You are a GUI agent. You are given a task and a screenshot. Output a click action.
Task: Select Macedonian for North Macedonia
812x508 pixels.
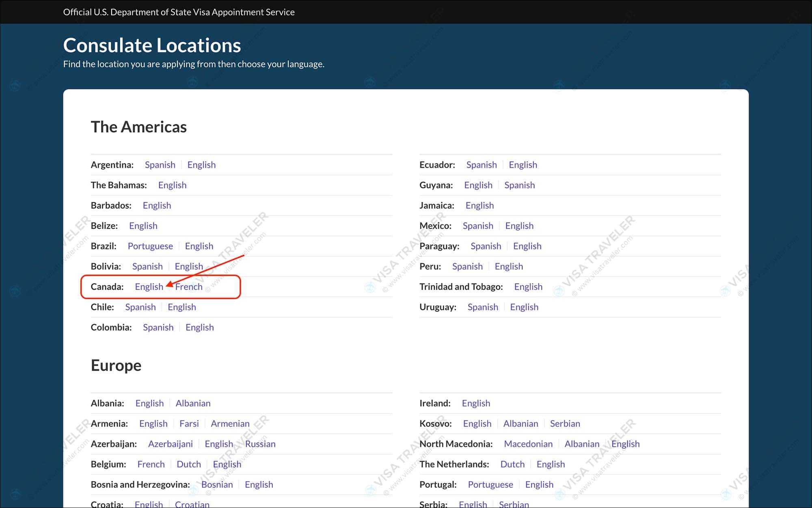click(x=528, y=444)
